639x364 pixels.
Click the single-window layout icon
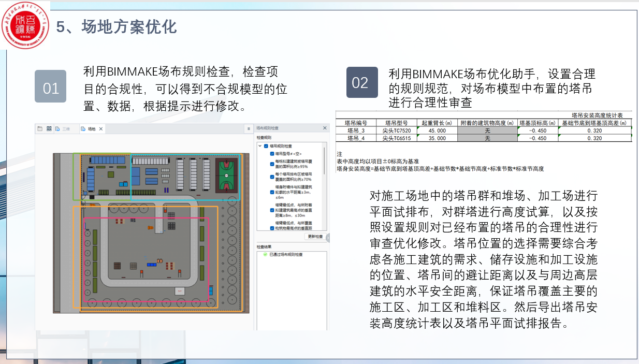tap(39, 129)
